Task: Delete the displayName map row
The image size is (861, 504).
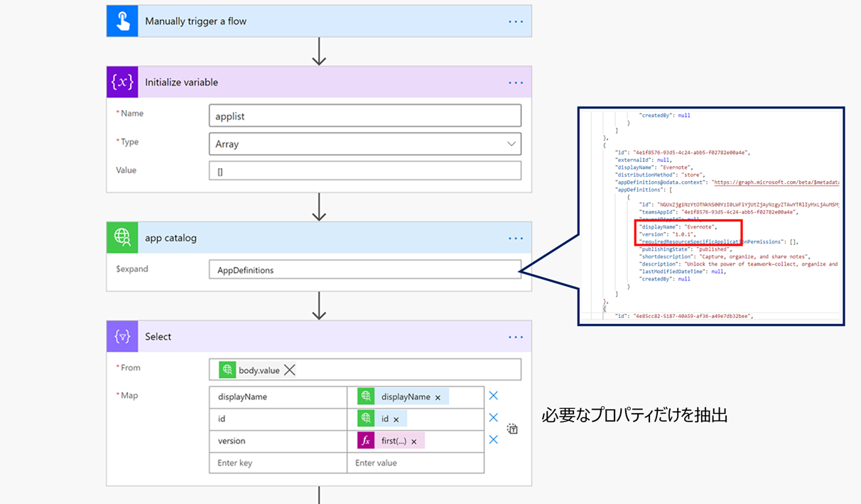Action: click(x=494, y=396)
